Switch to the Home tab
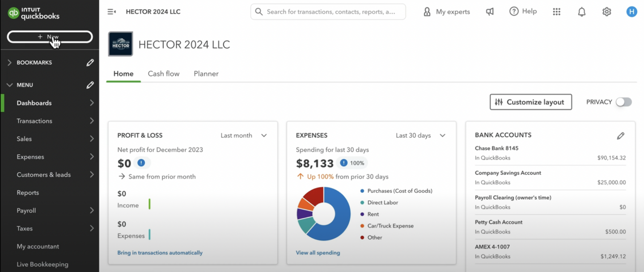This screenshot has height=272, width=644. [123, 74]
